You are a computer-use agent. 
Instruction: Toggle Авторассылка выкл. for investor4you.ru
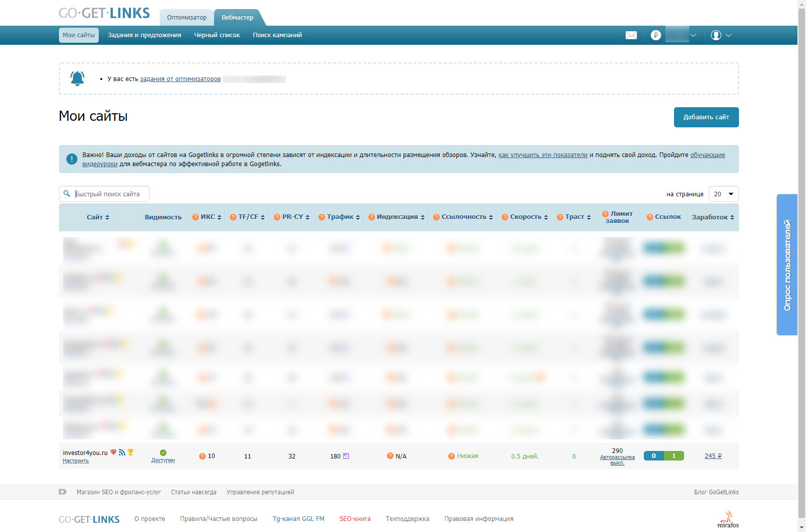click(617, 460)
